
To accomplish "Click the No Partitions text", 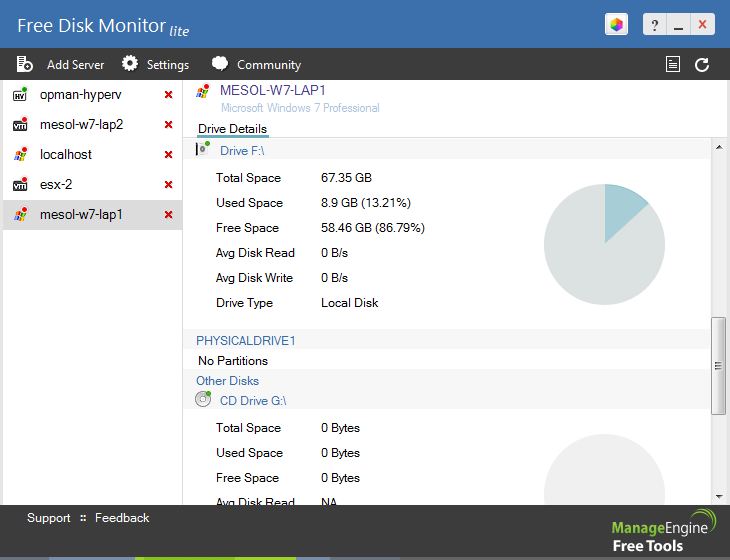I will click(x=233, y=361).
